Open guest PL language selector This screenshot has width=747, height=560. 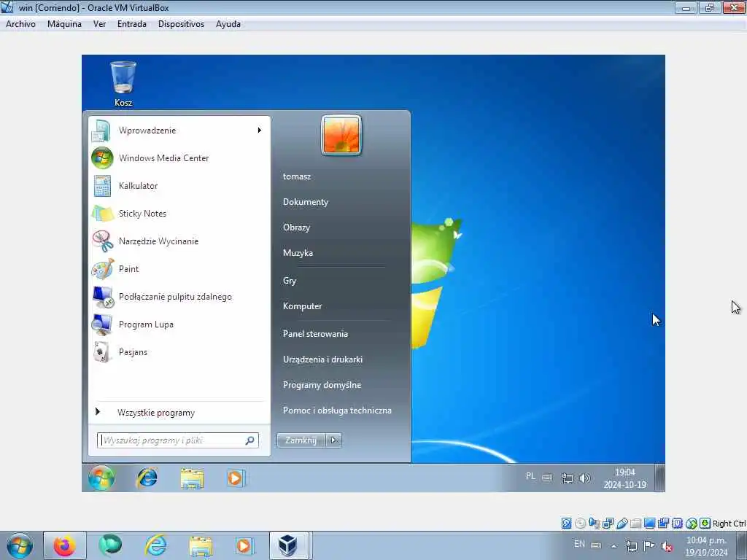530,476
